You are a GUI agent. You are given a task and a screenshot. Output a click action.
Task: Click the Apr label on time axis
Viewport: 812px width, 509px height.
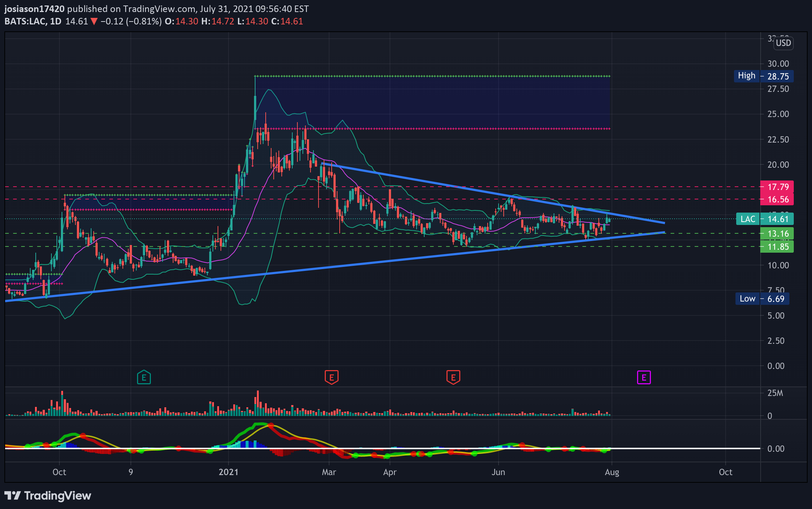pyautogui.click(x=390, y=472)
